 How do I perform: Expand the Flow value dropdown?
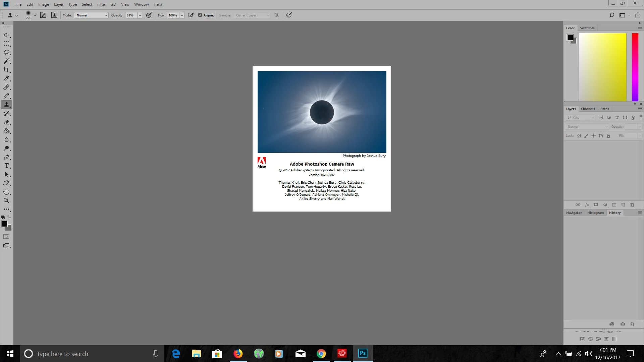click(182, 15)
